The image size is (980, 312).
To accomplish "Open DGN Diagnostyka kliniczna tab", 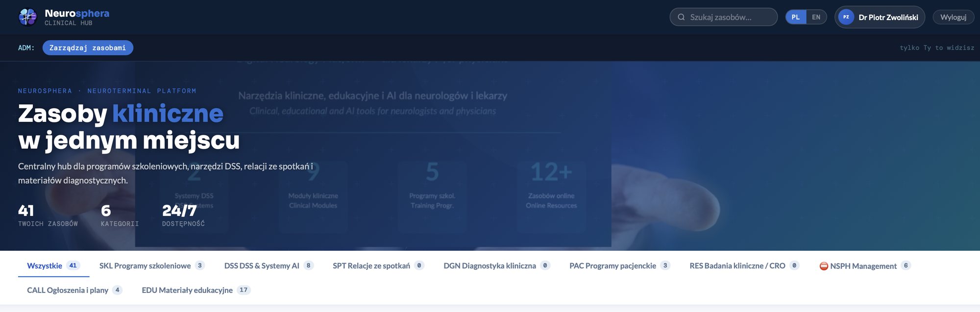I will coord(497,265).
